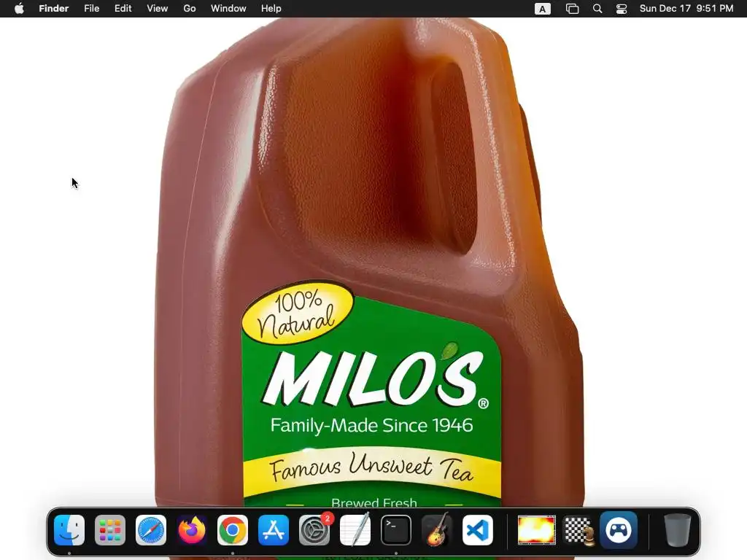This screenshot has height=560, width=747.
Task: Launch GarageBand guitar icon
Action: point(437,530)
